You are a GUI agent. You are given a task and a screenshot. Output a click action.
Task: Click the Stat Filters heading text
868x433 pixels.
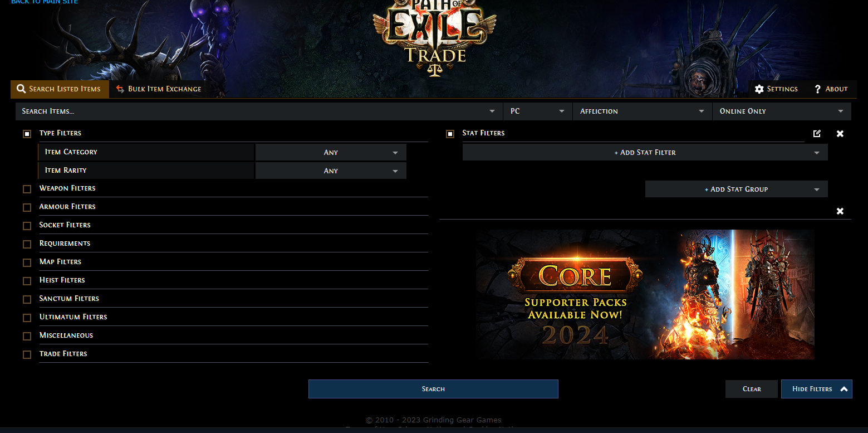coord(483,133)
